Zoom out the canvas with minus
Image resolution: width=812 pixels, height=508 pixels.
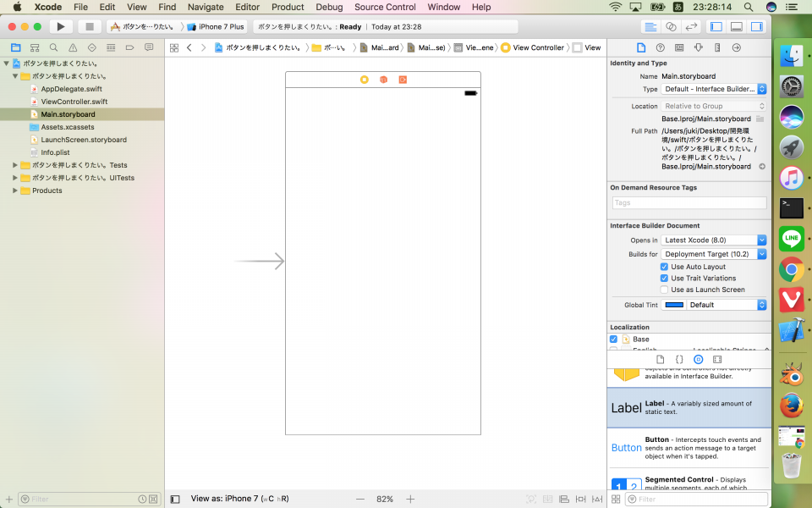click(360, 500)
